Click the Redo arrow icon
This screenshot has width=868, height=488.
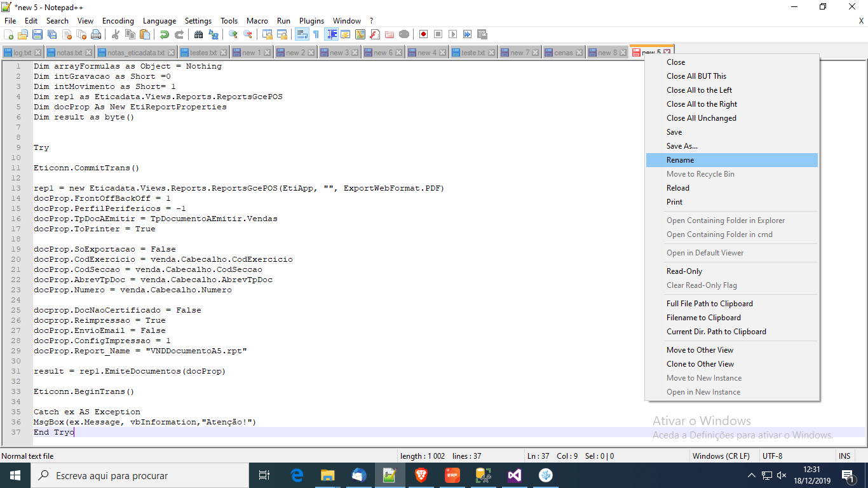pyautogui.click(x=179, y=34)
